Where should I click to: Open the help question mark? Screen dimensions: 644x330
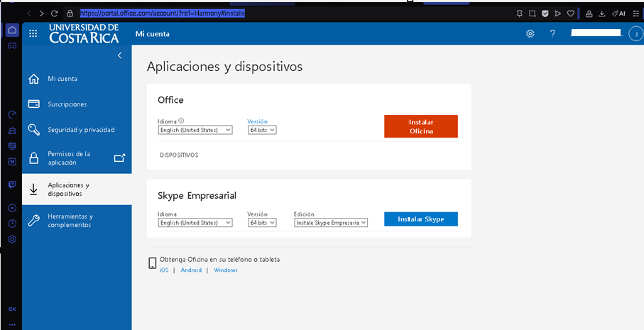click(553, 33)
